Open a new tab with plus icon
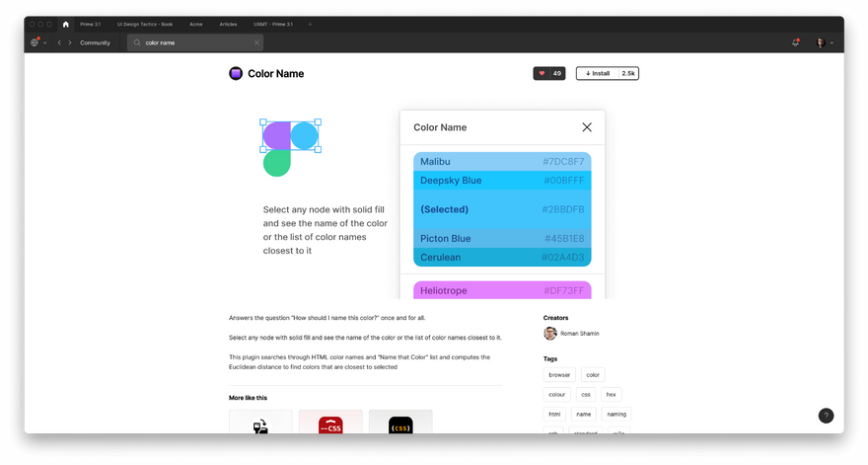Image resolution: width=868 pixels, height=465 pixels. click(310, 25)
